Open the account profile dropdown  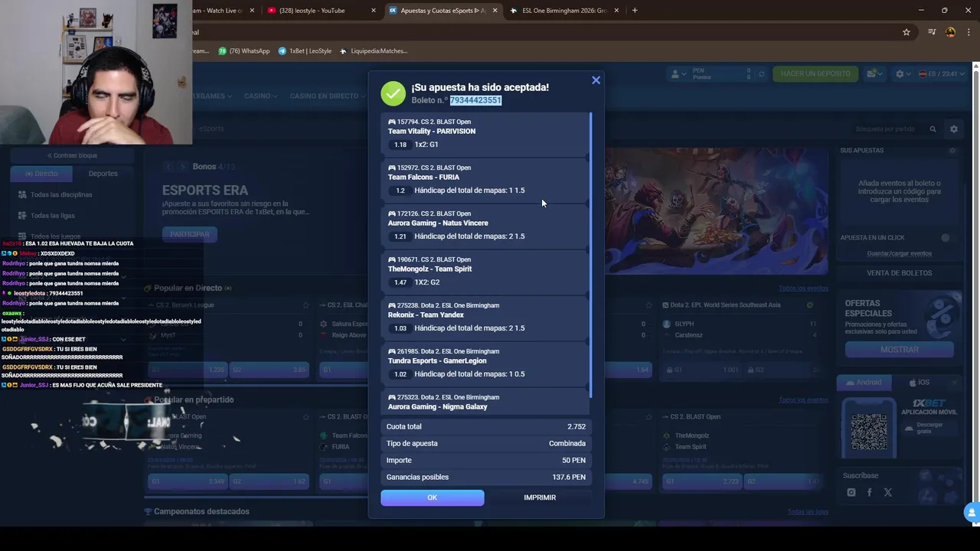678,74
